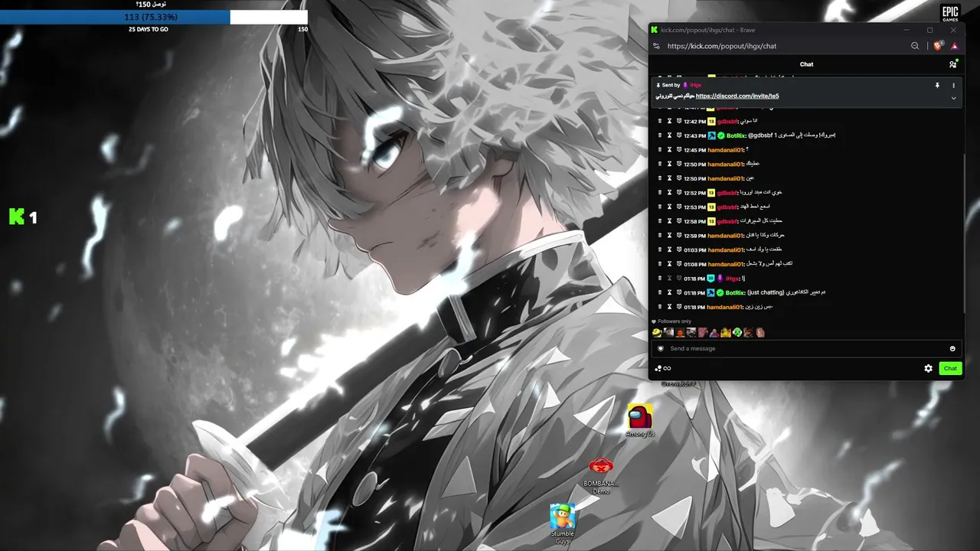
Task: Click iHgx username on the 01:18 PM message
Action: [x=733, y=279]
